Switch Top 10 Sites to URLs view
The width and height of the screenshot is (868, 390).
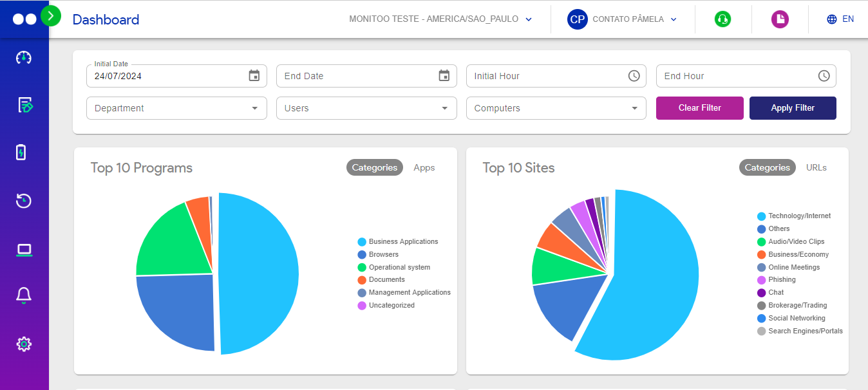point(816,167)
